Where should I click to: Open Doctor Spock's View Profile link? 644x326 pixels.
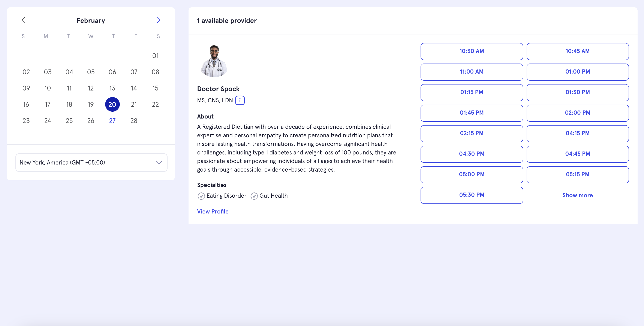coord(213,211)
